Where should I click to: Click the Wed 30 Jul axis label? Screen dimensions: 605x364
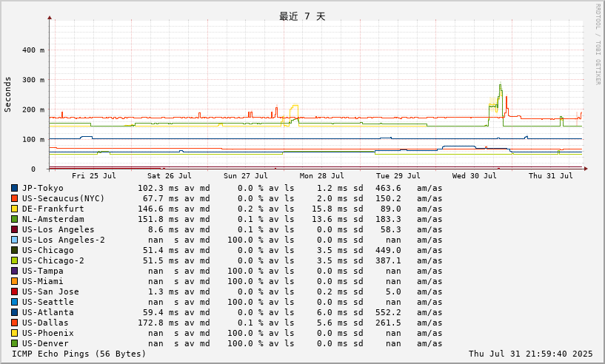[474, 176]
